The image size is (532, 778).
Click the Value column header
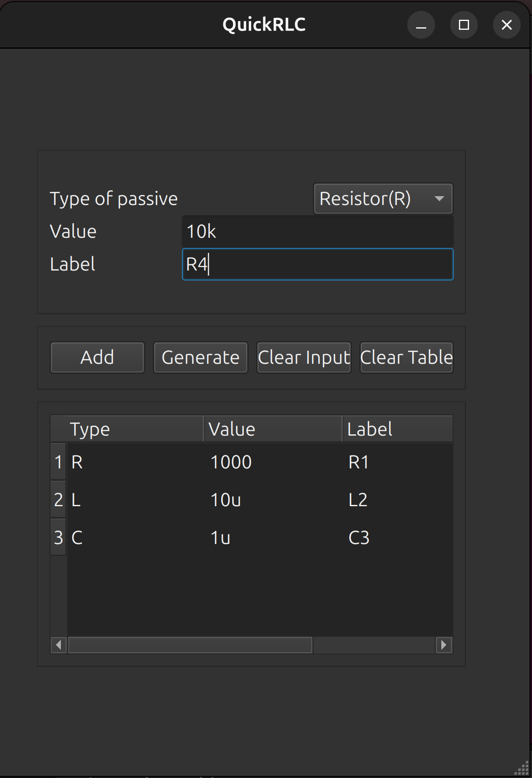click(x=273, y=429)
